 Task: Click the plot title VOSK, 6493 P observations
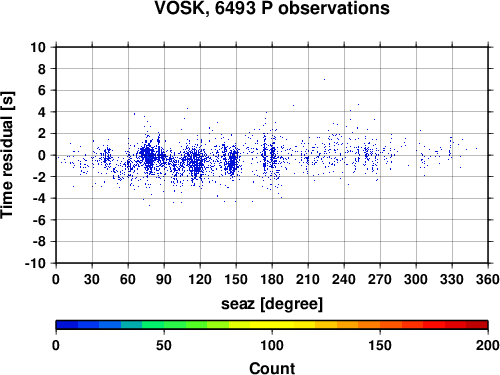pyautogui.click(x=272, y=8)
